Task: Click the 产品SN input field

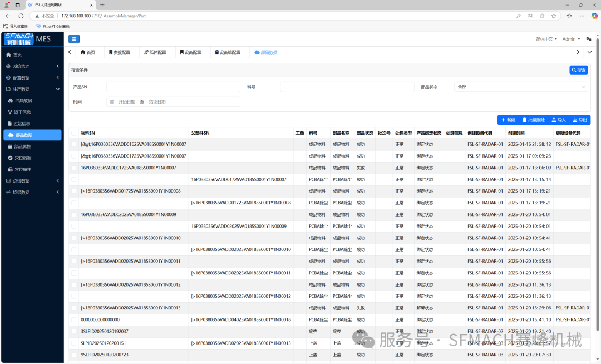Action: 173,87
